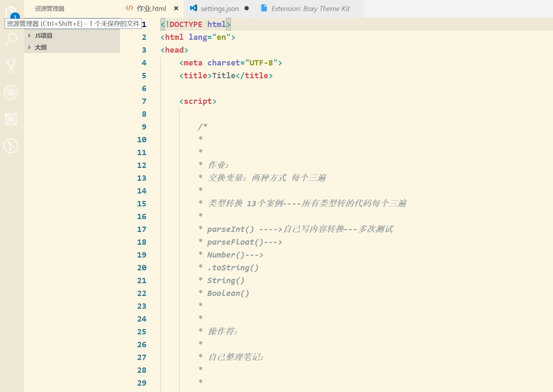
Task: Place cursor on the <script> tag line
Action: coord(198,101)
